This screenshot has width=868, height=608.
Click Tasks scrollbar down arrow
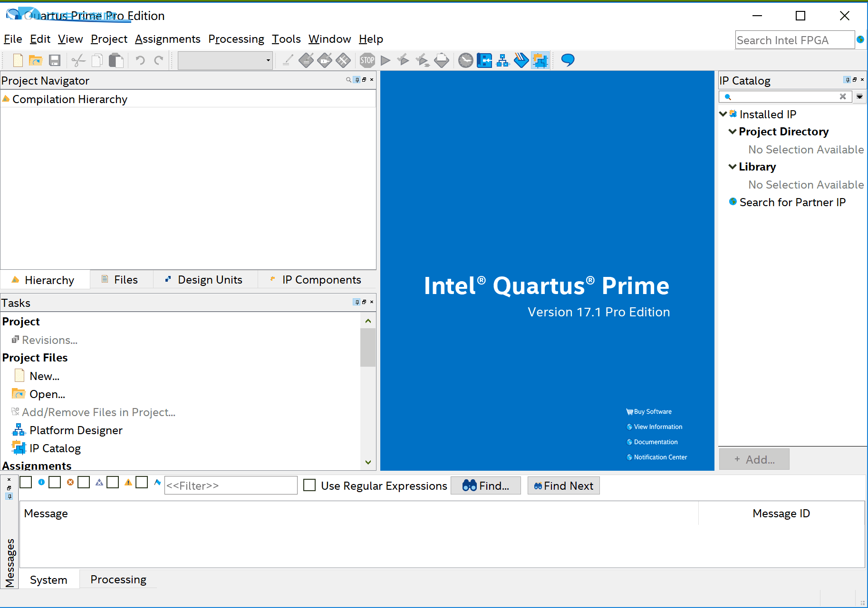click(x=368, y=462)
